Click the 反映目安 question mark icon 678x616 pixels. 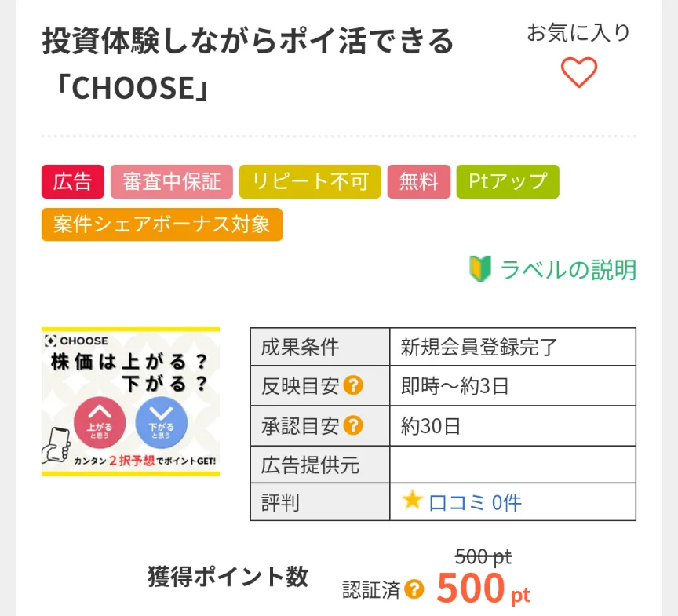point(353,385)
